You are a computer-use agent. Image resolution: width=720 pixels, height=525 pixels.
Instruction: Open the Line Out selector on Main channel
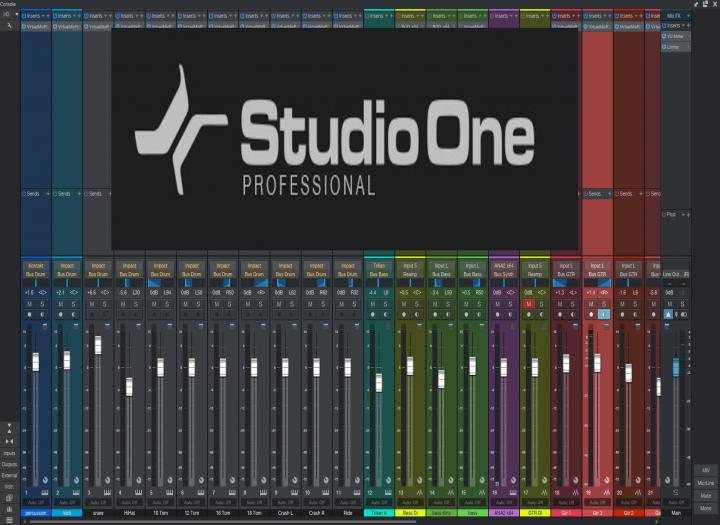point(676,274)
